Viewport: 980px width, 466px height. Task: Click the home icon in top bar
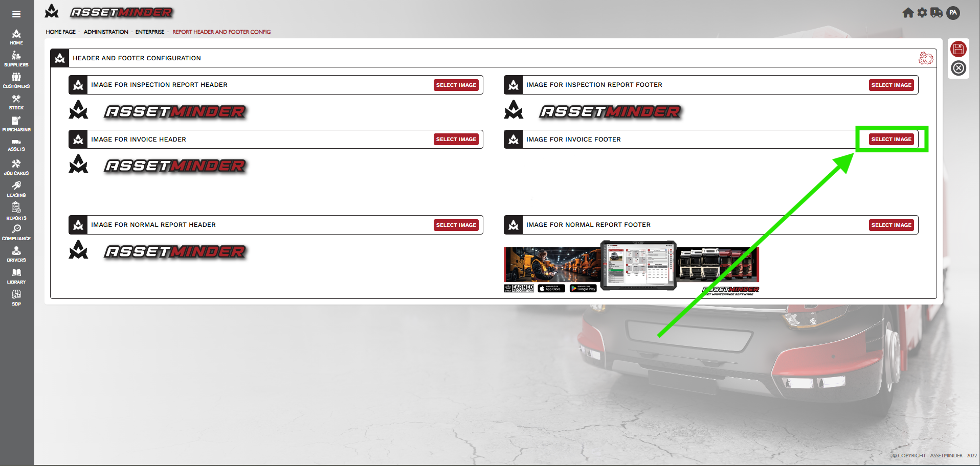pos(908,13)
